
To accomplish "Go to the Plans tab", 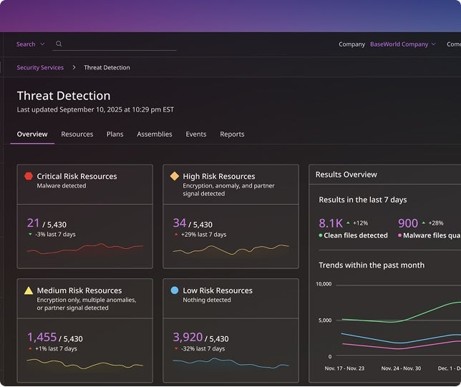I will coord(115,134).
